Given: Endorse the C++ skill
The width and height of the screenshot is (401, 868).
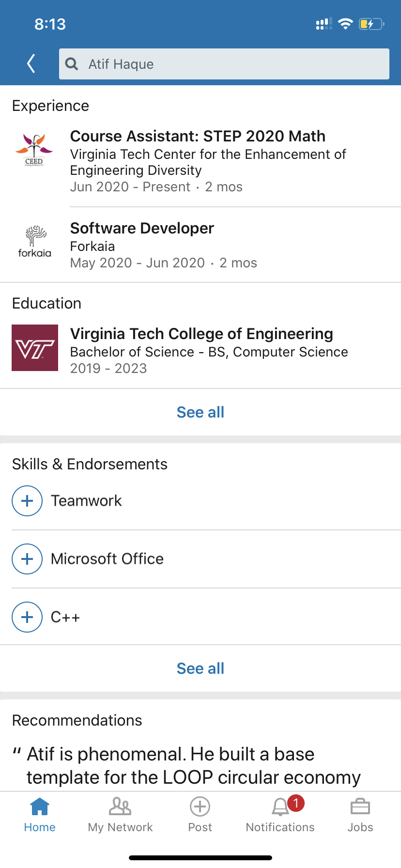Looking at the screenshot, I should [27, 617].
